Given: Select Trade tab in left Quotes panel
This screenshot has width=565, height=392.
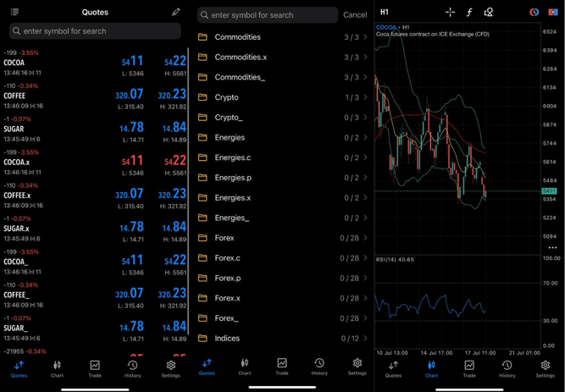Looking at the screenshot, I should tap(95, 369).
